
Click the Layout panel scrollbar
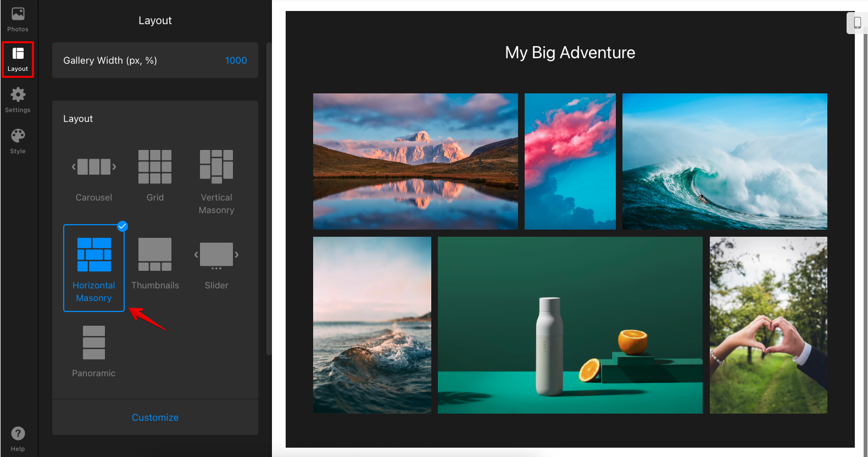(x=269, y=199)
